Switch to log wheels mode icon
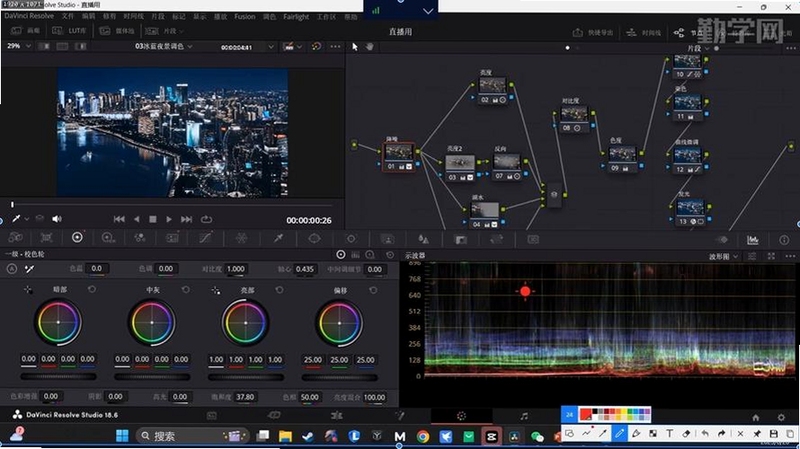The height and width of the screenshot is (449, 800). click(370, 254)
